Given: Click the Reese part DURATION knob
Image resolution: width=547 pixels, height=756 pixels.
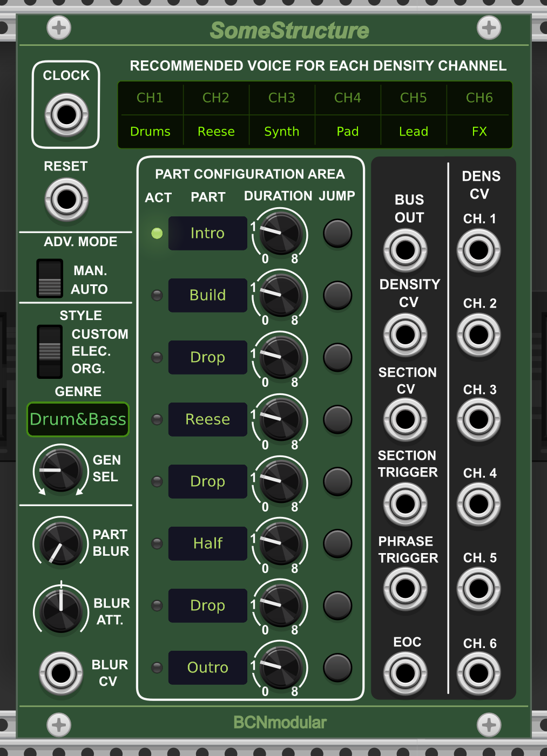Looking at the screenshot, I should click(x=281, y=420).
